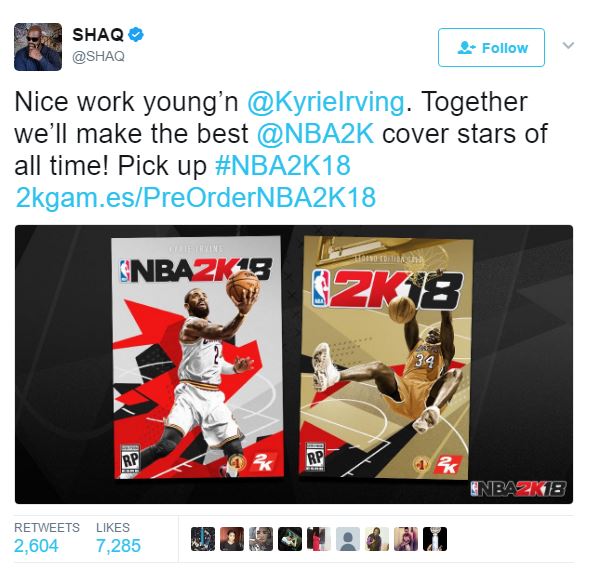Screen dimensions: 601x571
Task: Click the green-tinted fourth liker avatar
Action: 290,539
